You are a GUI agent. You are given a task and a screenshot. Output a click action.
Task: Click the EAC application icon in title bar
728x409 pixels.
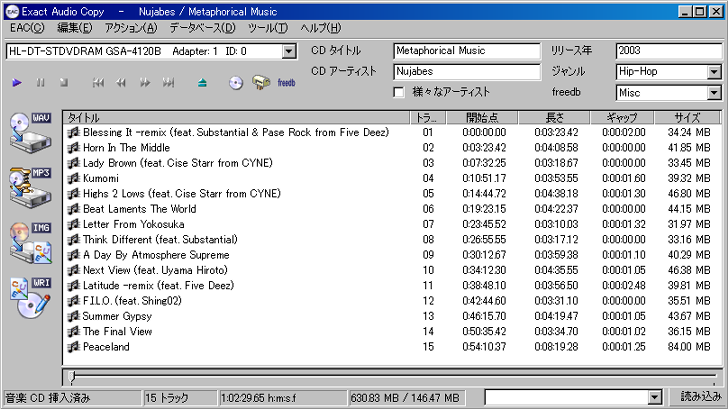point(13,12)
